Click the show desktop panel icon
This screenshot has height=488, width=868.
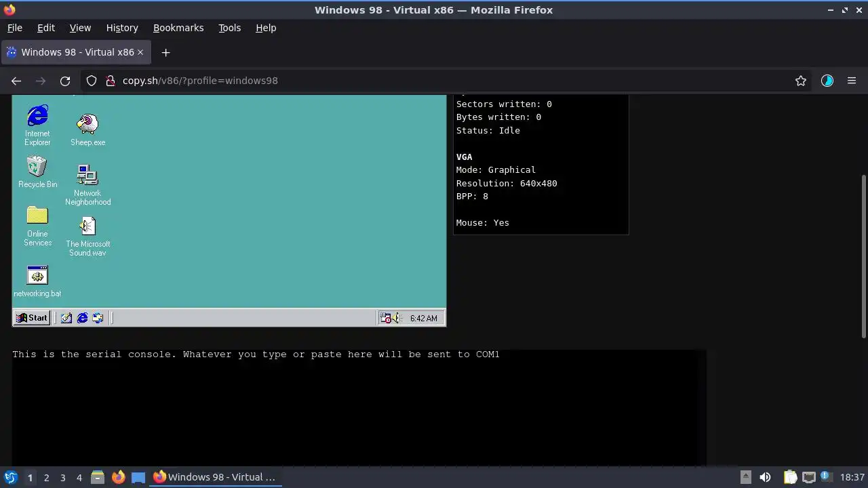click(138, 477)
